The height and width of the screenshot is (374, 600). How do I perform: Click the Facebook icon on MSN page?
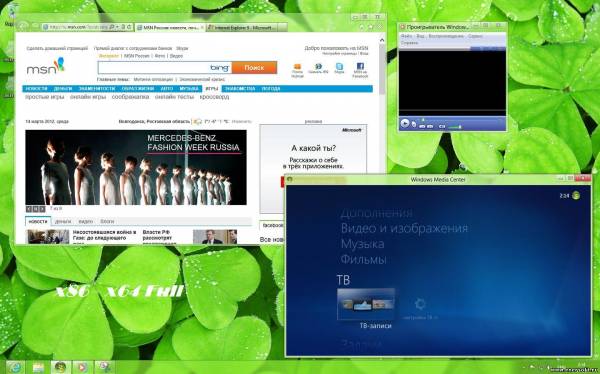pos(360,67)
